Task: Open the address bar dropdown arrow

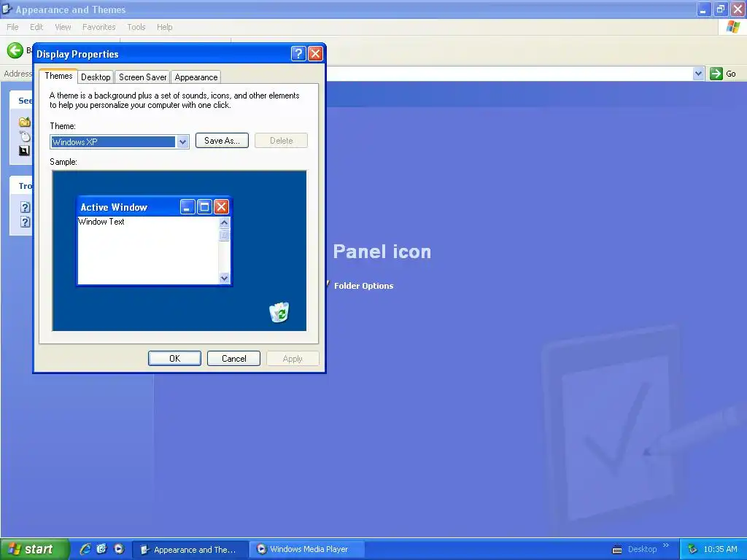Action: [x=698, y=74]
